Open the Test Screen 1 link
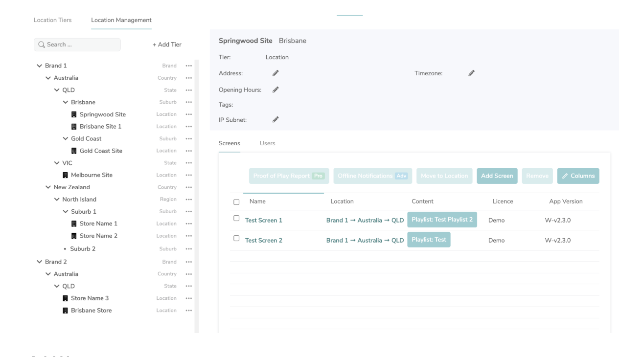The width and height of the screenshot is (644, 357). click(264, 221)
